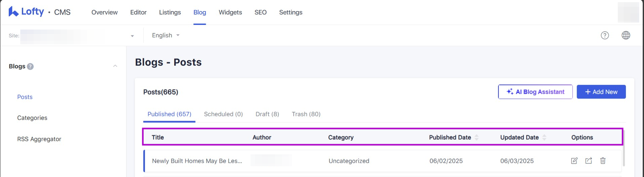Click the help question mark icon

(605, 35)
